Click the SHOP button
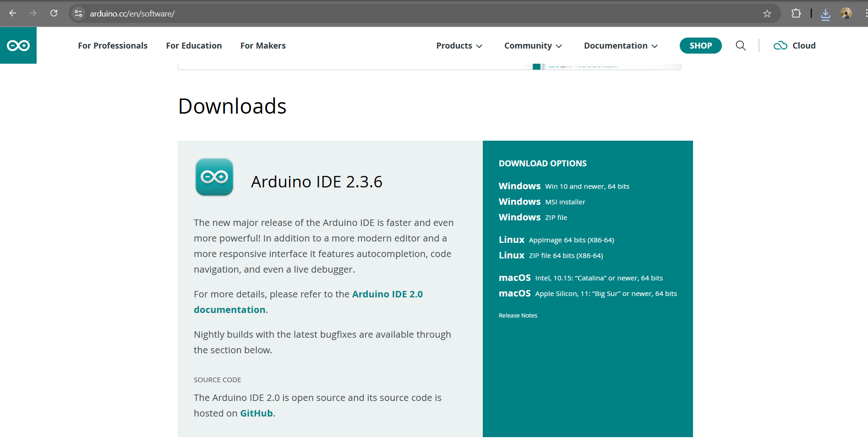868x444 pixels. [700, 45]
